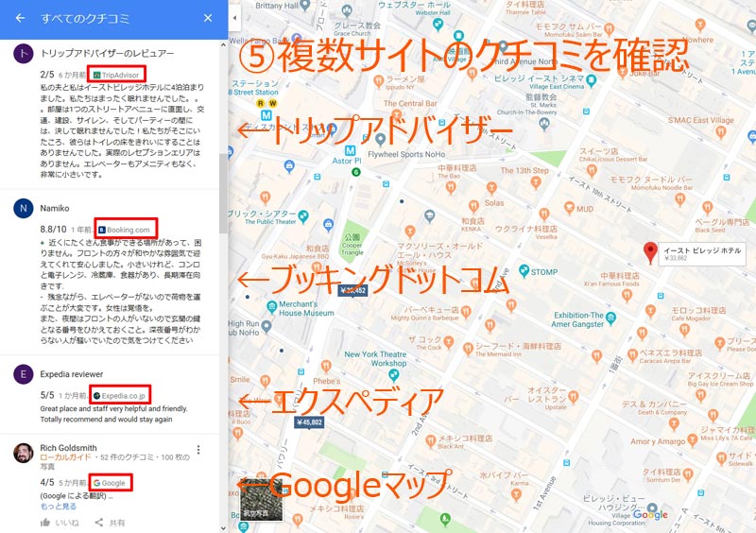This screenshot has width=756, height=533.
Task: Click the MUD restaurant marker
Action: coord(570,208)
